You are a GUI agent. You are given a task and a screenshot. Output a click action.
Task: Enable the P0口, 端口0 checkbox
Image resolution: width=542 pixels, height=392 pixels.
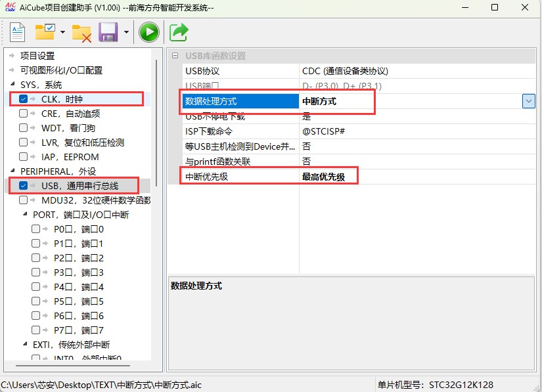click(35, 229)
